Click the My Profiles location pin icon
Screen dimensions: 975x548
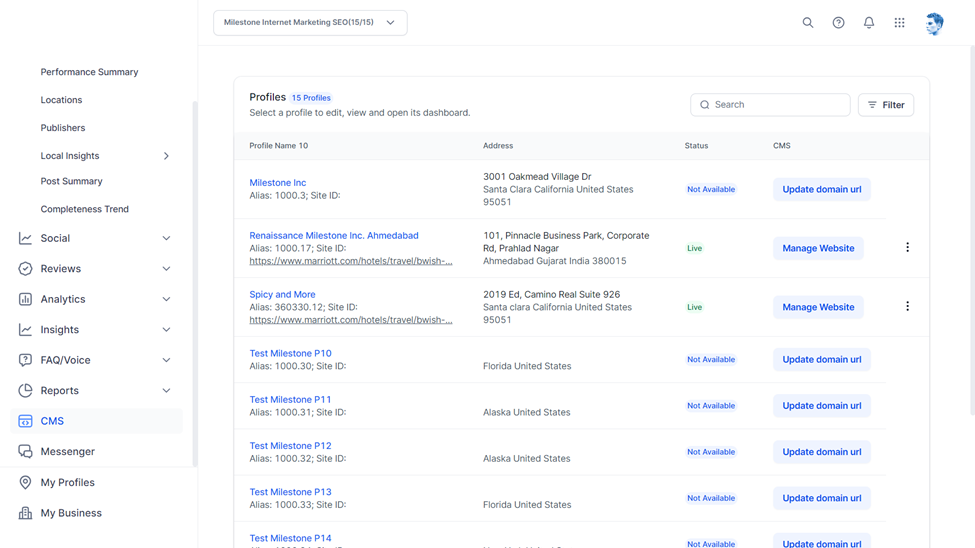(x=25, y=482)
